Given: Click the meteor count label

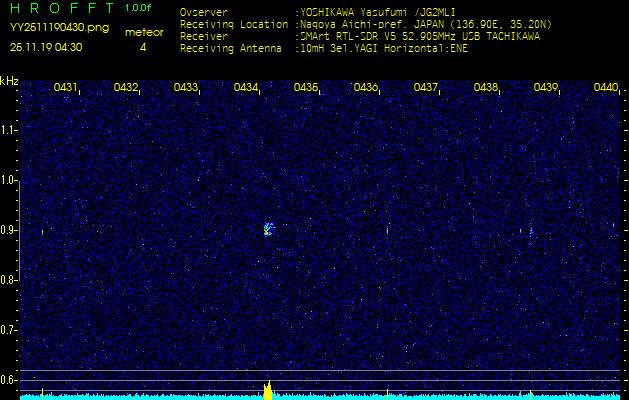Looking at the screenshot, I should 142,32.
